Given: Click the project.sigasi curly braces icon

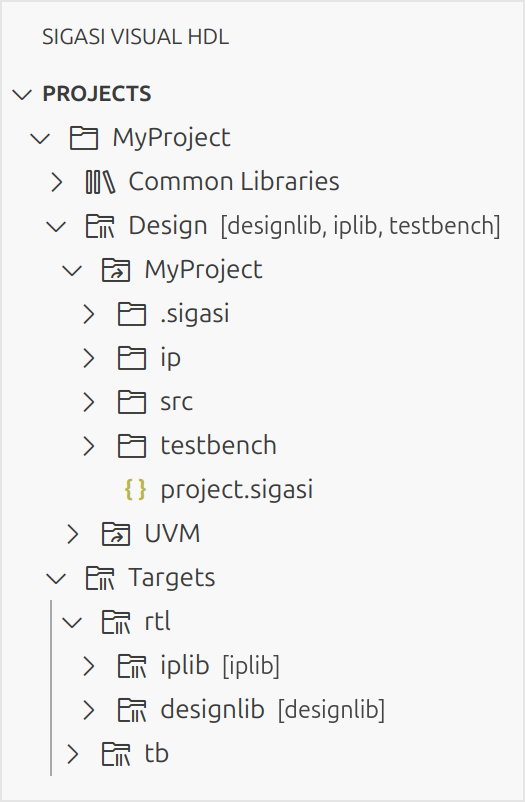Looking at the screenshot, I should (136, 489).
